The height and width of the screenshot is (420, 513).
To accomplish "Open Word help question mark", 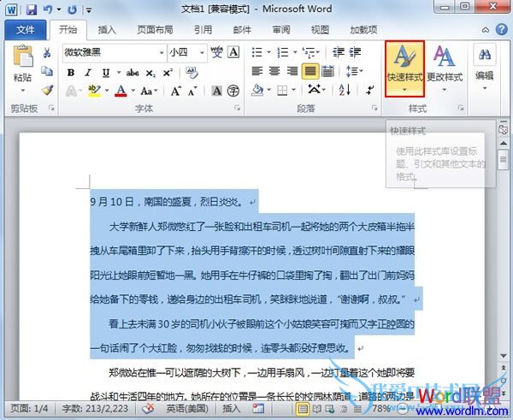I will tap(502, 30).
